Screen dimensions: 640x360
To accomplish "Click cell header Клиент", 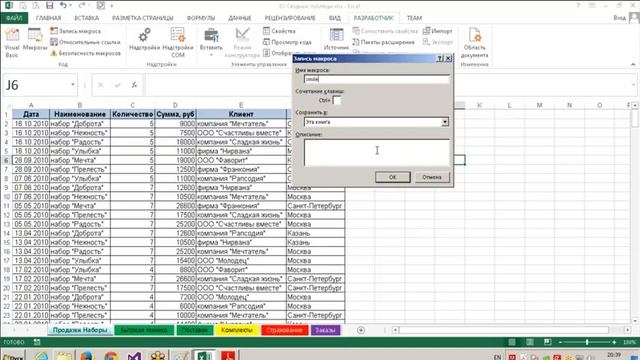I will coord(241,114).
